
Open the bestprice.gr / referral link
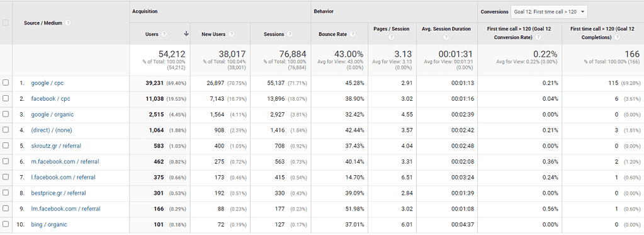(x=59, y=193)
